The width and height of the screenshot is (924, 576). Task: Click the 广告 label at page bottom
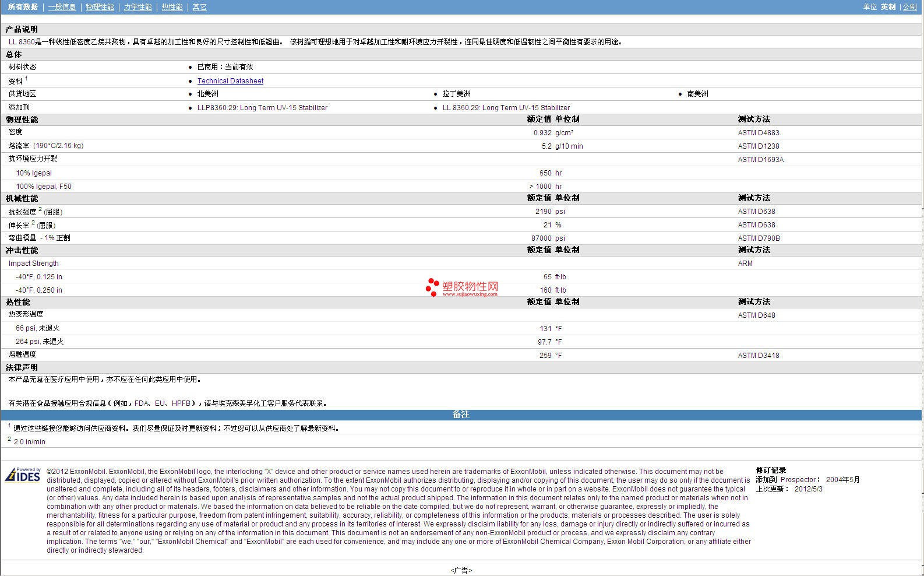[x=461, y=570]
